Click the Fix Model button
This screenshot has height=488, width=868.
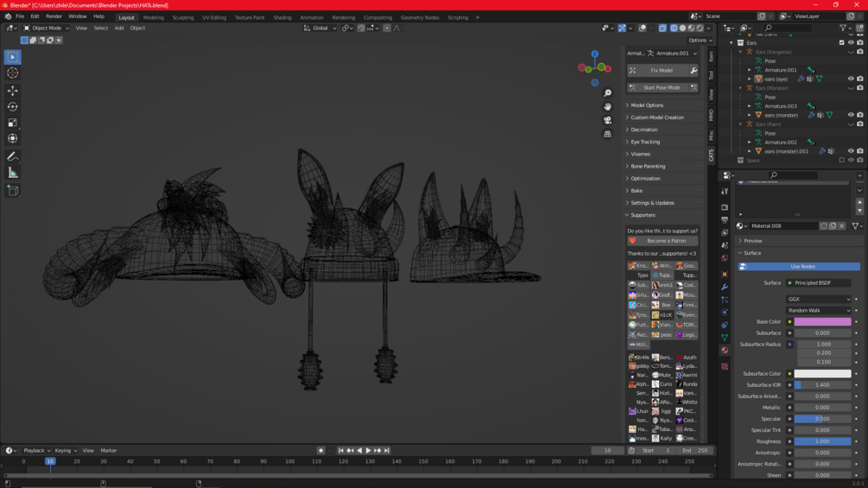tap(662, 71)
